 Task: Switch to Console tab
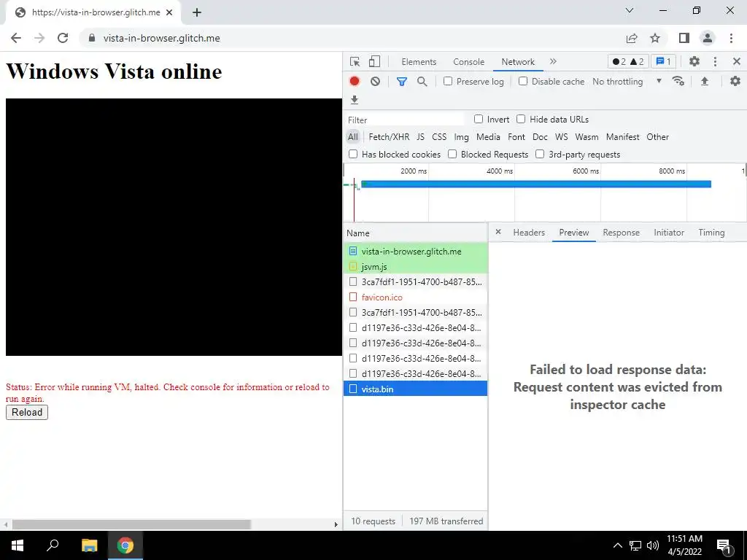click(469, 62)
